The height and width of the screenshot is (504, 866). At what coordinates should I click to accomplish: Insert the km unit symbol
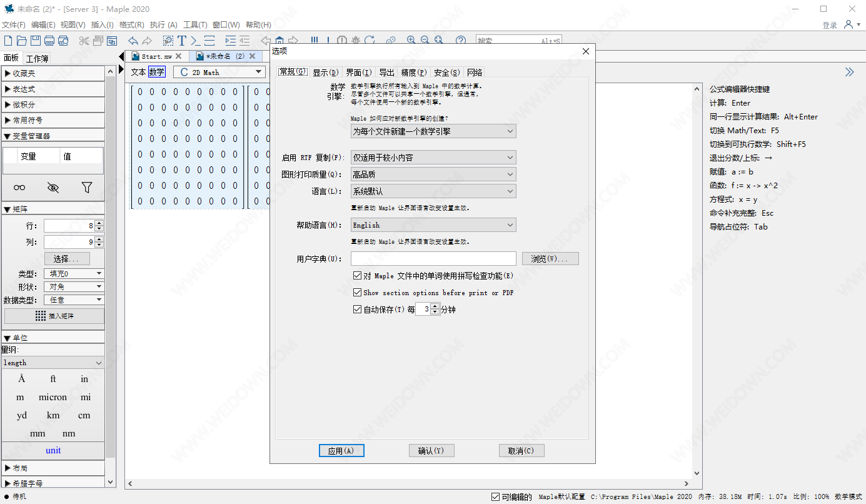click(53, 415)
